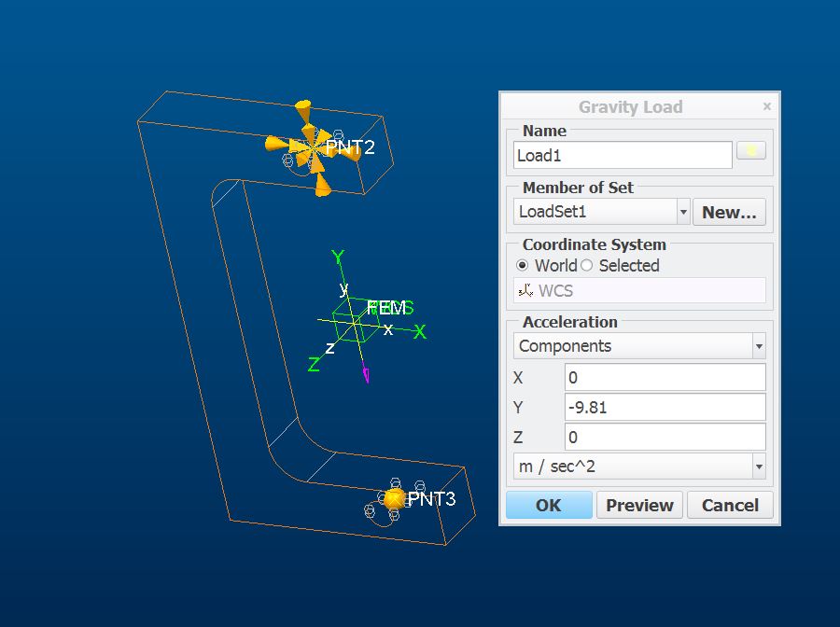This screenshot has width=840, height=627.
Task: Open the m / sec^2 units dropdown
Action: coord(639,467)
